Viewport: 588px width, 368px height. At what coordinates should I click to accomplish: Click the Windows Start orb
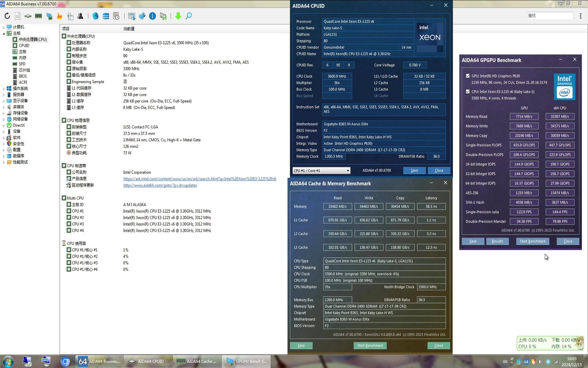tap(8, 361)
